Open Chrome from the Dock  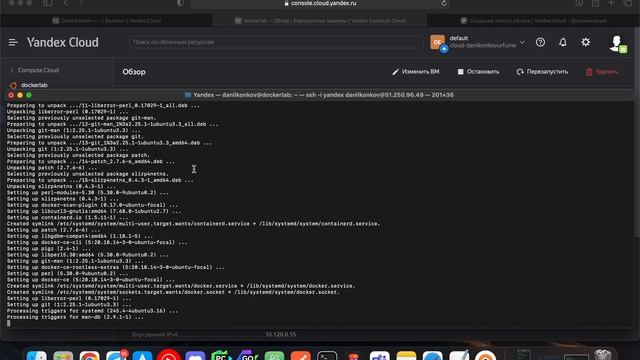point(89,356)
